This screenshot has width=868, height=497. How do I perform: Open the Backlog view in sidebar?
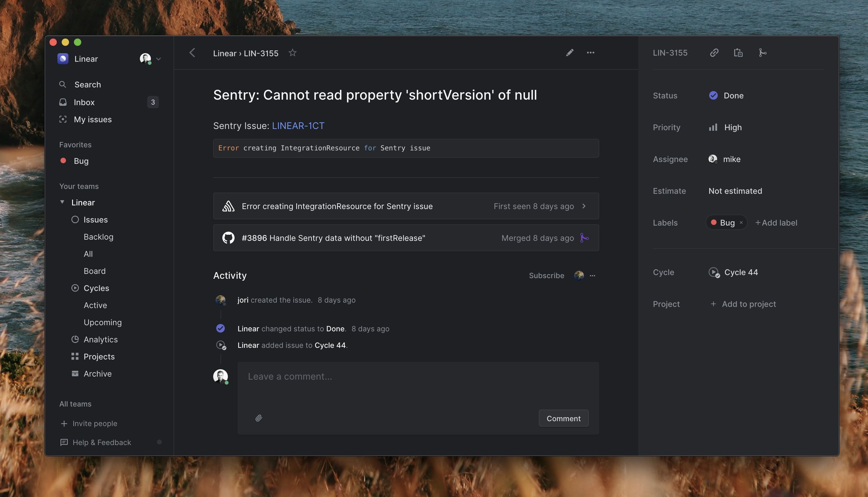tap(98, 237)
